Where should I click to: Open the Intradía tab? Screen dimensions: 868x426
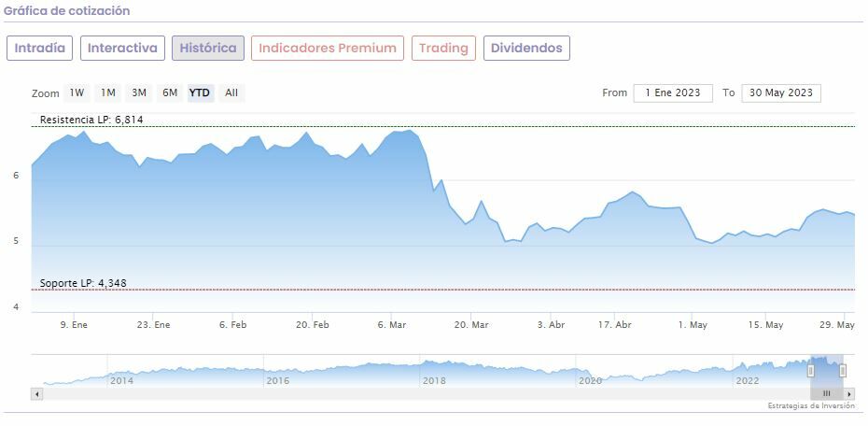(40, 48)
